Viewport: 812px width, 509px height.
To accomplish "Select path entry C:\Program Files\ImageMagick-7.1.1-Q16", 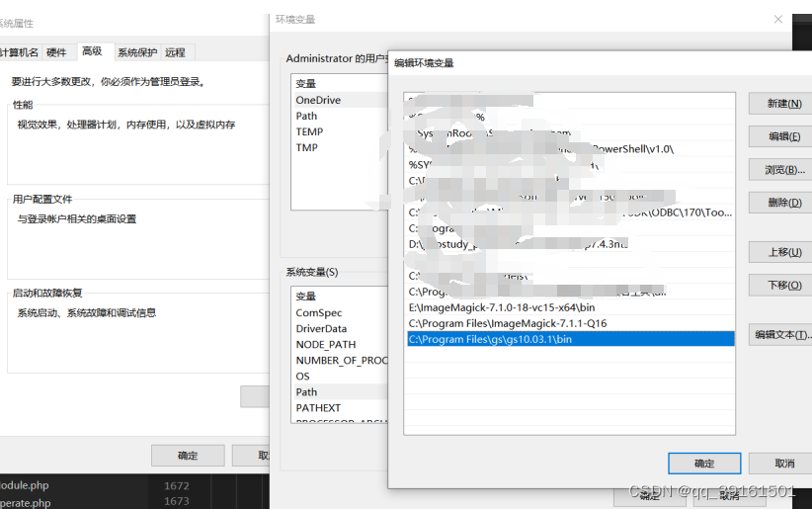I will [571, 323].
